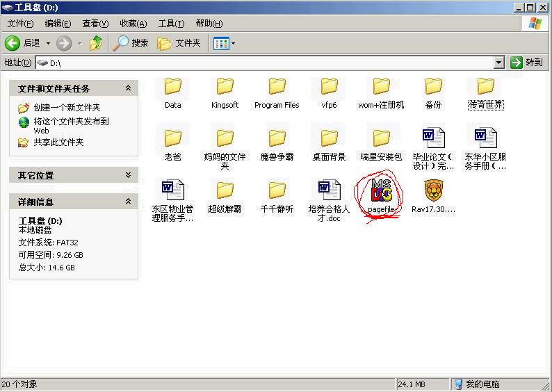The image size is (552, 392).
Task: Open the 文件(F) menu
Action: click(20, 24)
